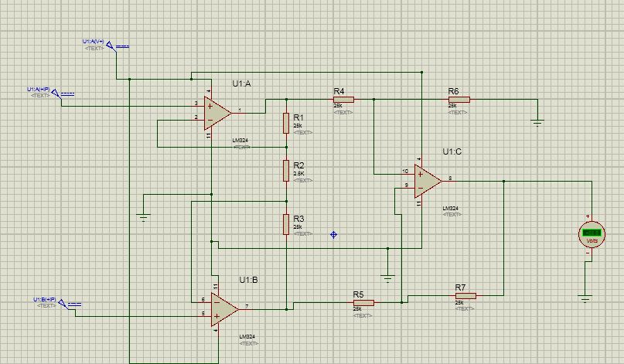The height and width of the screenshot is (364, 624).
Task: Click the DC voltmeter instrument
Action: coord(592,234)
